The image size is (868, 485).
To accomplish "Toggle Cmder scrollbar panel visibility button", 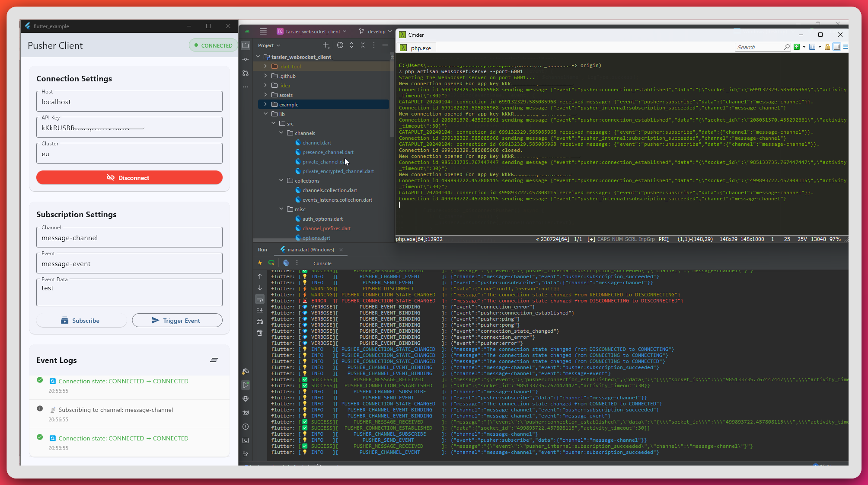I will point(836,47).
